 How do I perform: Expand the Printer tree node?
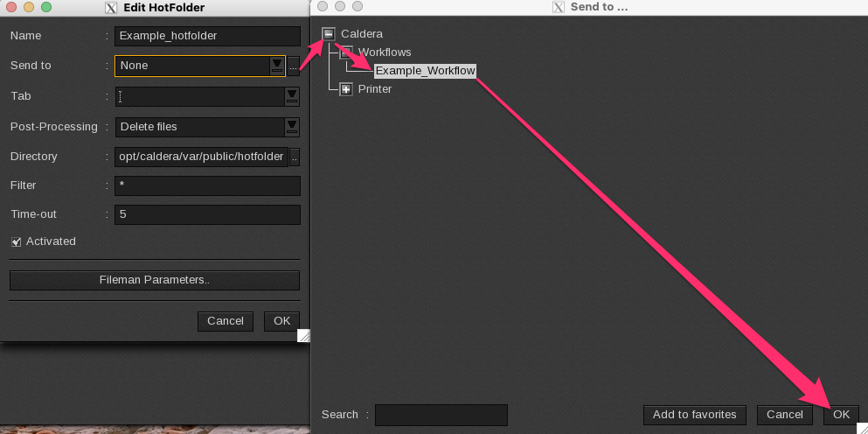point(346,89)
